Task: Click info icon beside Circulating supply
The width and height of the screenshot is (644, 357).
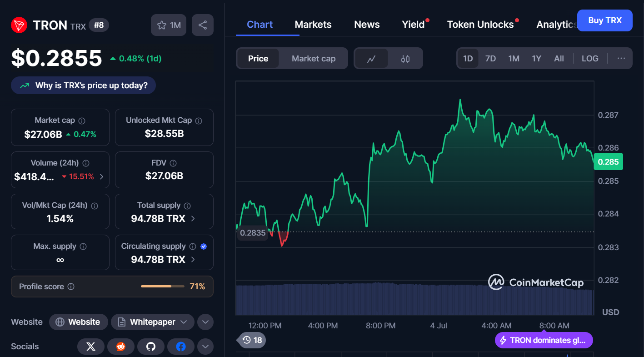Action: [193, 246]
